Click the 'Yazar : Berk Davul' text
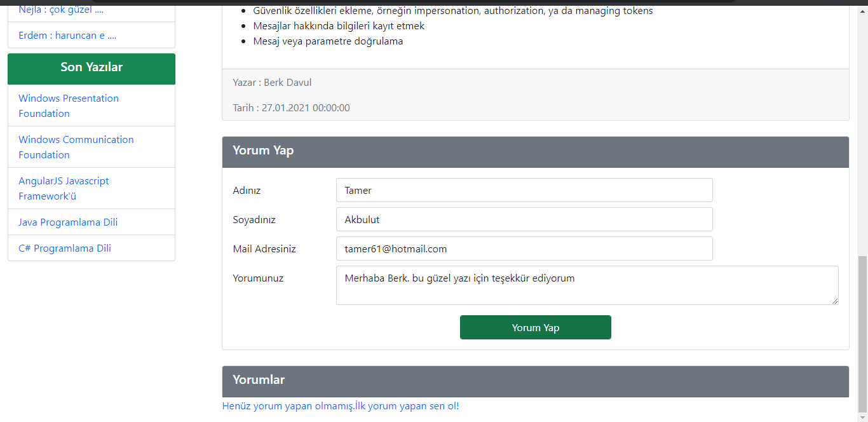Screen dimensions: 868x422 [x=272, y=83]
